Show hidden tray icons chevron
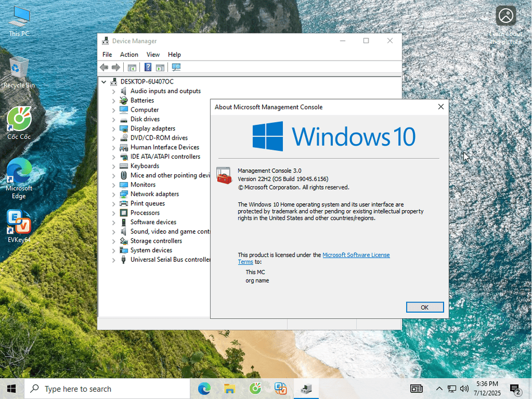This screenshot has height=399, width=532. pyautogui.click(x=439, y=388)
